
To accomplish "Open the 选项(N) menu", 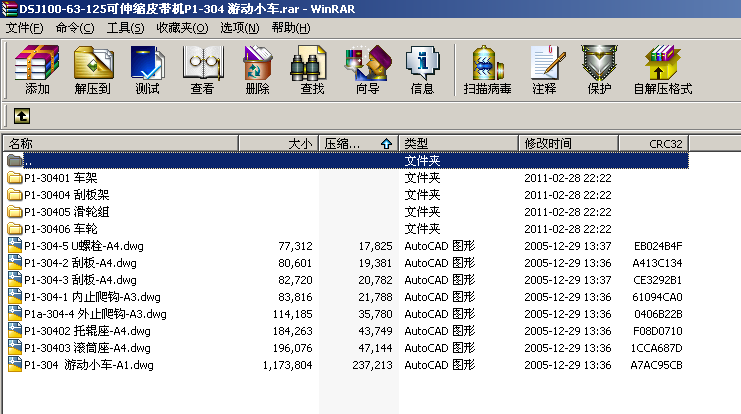I will [240, 28].
